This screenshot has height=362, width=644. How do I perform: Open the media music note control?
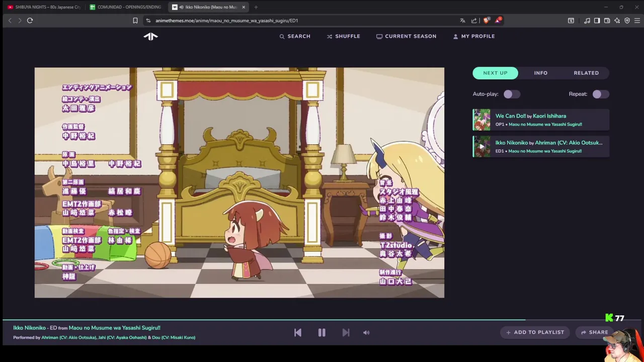587,21
